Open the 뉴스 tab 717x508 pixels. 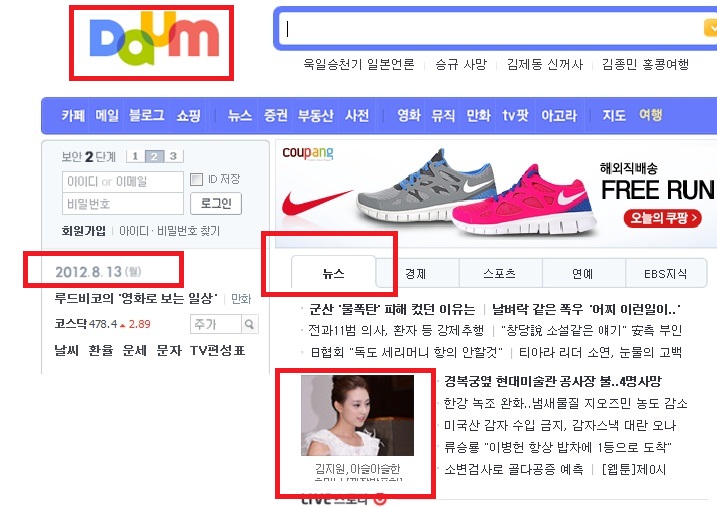[x=333, y=273]
